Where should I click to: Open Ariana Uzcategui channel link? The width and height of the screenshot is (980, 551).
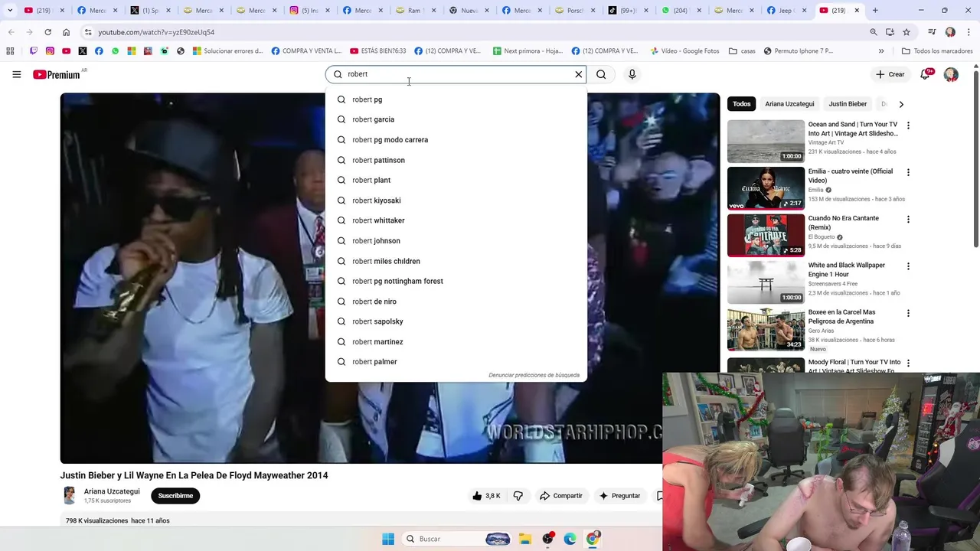112,491
